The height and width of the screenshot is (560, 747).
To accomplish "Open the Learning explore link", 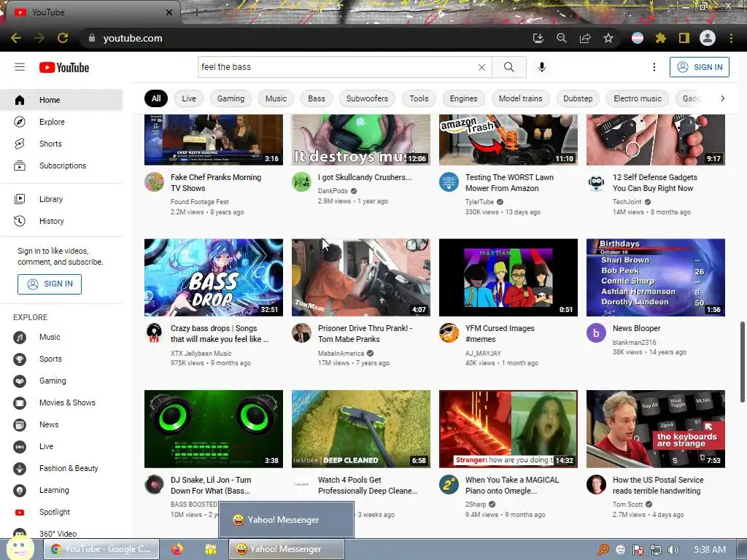I will tap(61, 491).
